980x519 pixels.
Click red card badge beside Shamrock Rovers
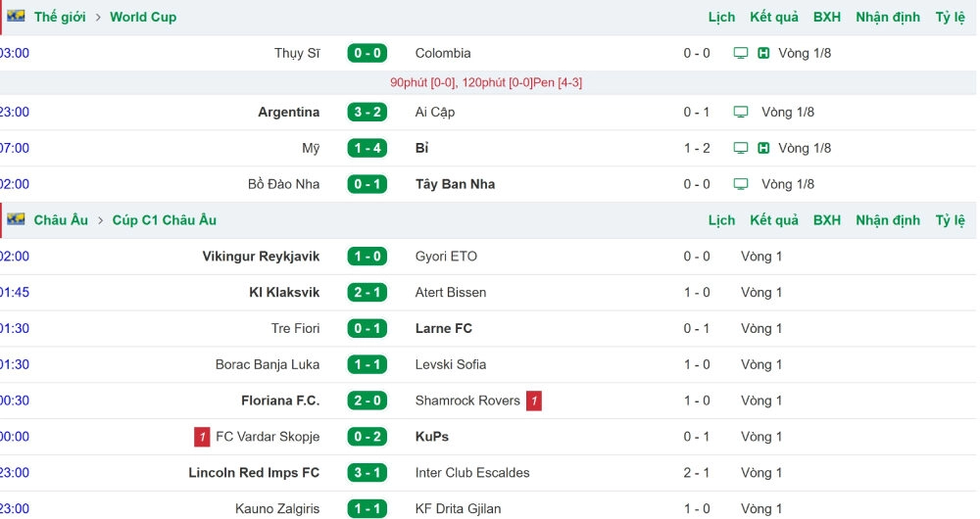click(534, 401)
